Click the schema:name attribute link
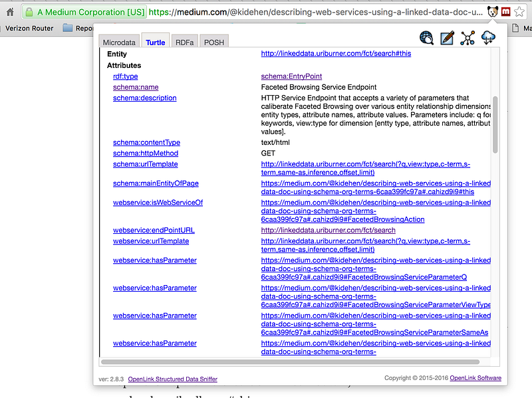 136,87
